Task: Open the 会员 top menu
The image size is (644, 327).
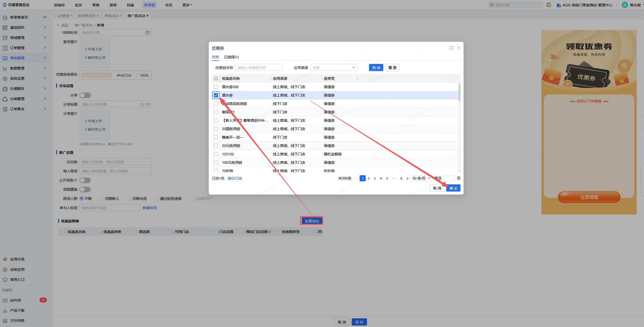Action: coord(168,5)
